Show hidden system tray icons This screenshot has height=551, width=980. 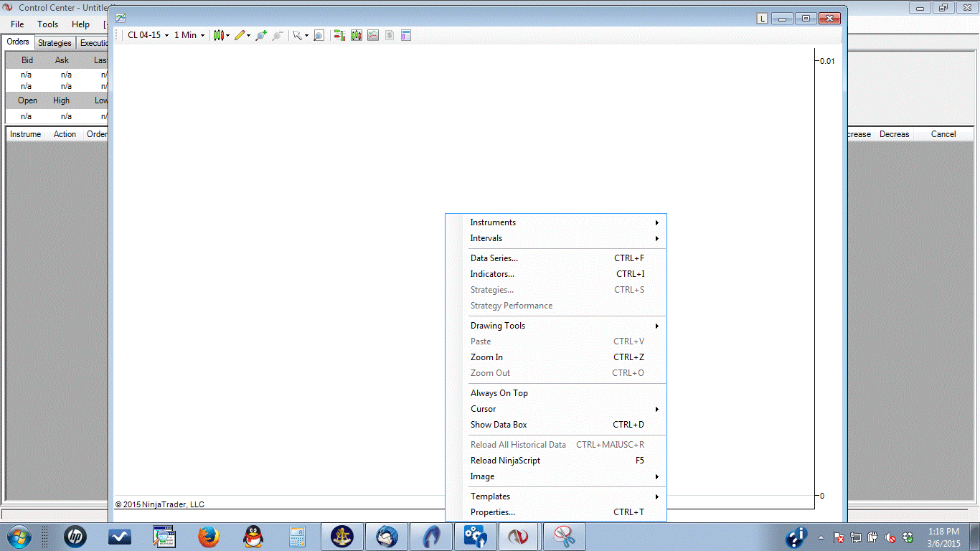(x=821, y=537)
